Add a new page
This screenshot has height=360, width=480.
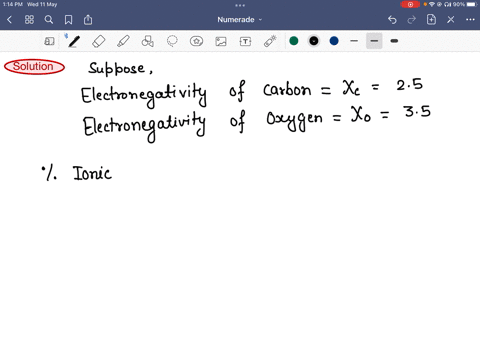(431, 20)
